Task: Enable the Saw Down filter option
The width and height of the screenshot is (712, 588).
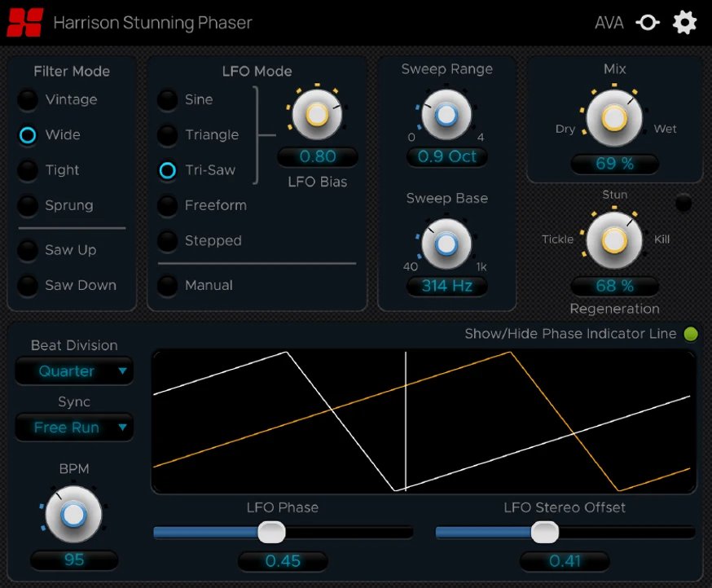Action: point(29,286)
